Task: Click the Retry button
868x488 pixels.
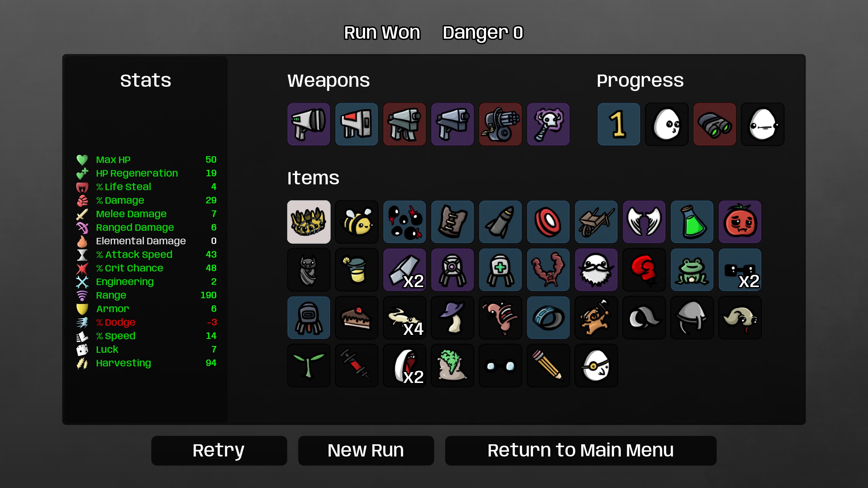Action: click(x=219, y=450)
